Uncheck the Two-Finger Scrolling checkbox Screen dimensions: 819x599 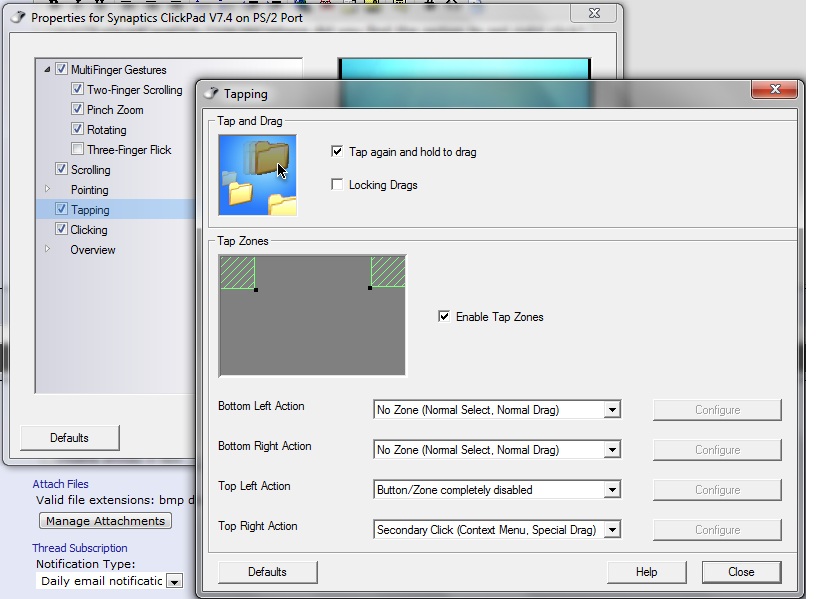tap(77, 89)
